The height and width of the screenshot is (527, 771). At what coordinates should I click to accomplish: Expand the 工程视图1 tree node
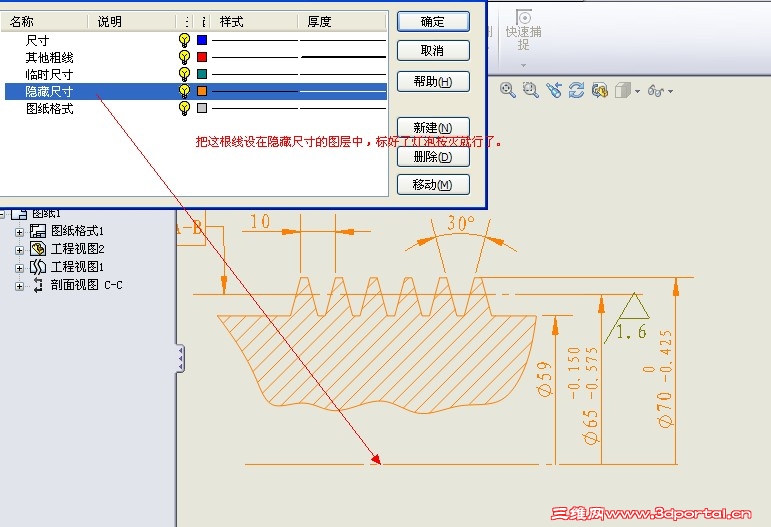[19, 268]
